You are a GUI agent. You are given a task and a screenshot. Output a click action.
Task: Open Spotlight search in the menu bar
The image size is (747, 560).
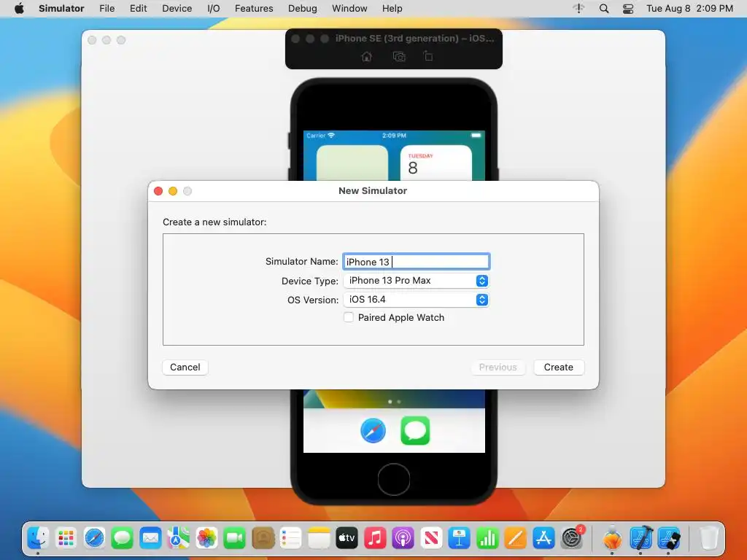point(603,9)
